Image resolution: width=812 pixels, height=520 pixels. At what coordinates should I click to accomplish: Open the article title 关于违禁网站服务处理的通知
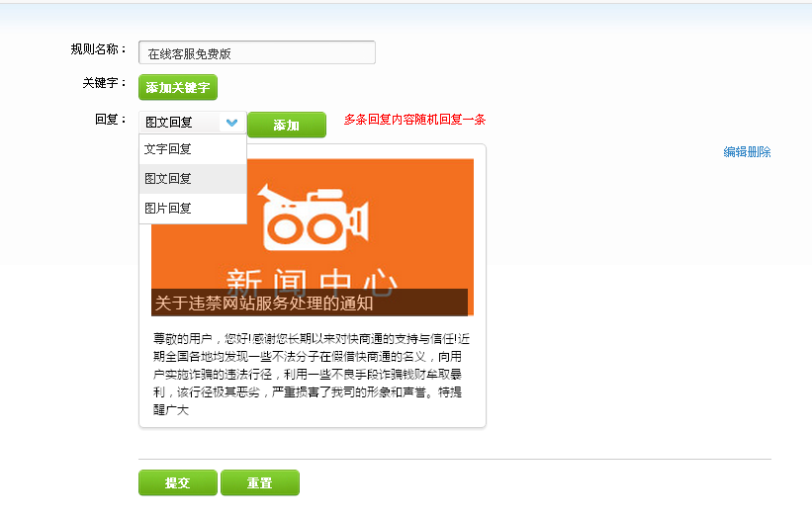pos(264,303)
